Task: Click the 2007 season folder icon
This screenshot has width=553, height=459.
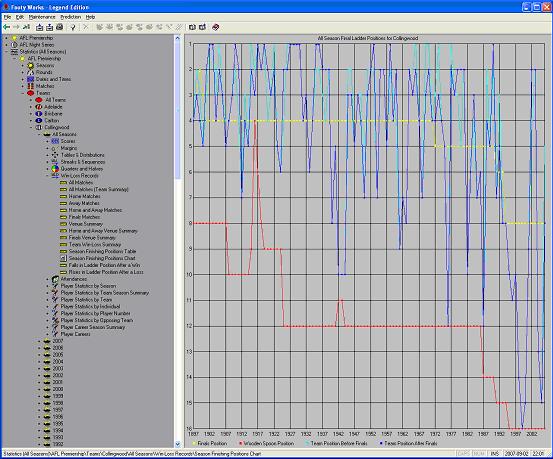Action: (47, 341)
